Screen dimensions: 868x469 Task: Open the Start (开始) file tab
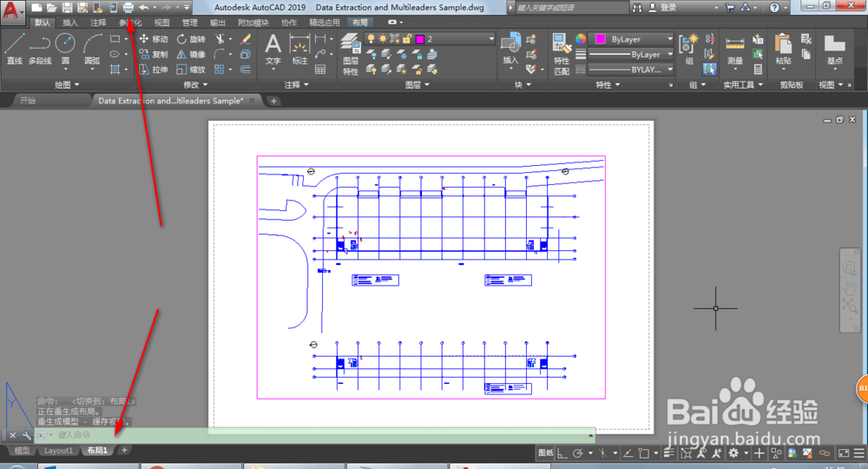click(x=28, y=100)
